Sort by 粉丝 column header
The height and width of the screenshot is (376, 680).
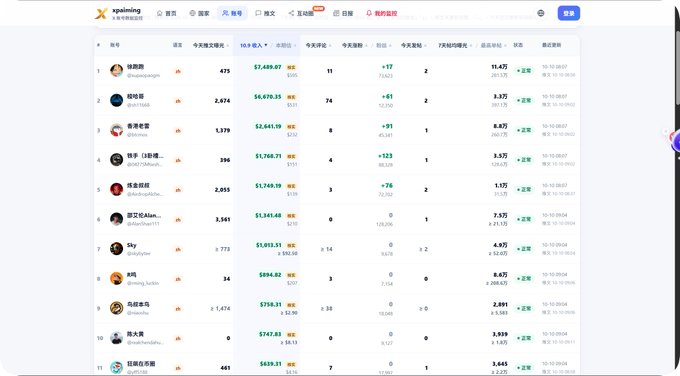click(x=383, y=45)
